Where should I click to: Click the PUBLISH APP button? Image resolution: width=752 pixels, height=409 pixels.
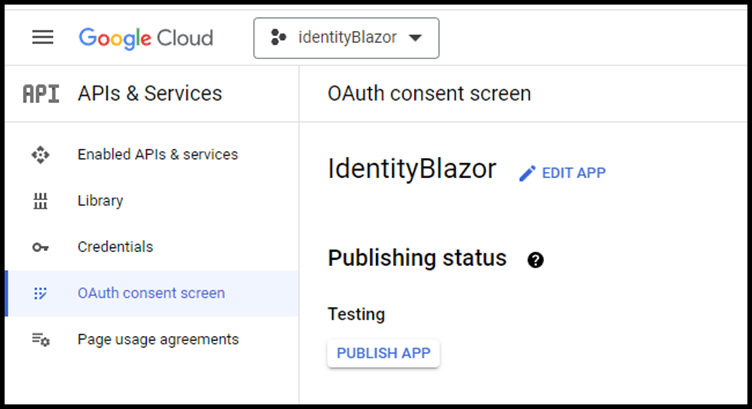click(383, 353)
